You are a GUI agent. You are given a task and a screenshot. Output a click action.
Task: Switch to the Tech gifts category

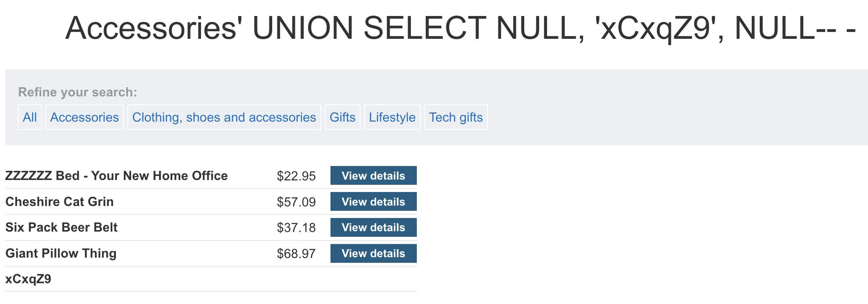[456, 117]
